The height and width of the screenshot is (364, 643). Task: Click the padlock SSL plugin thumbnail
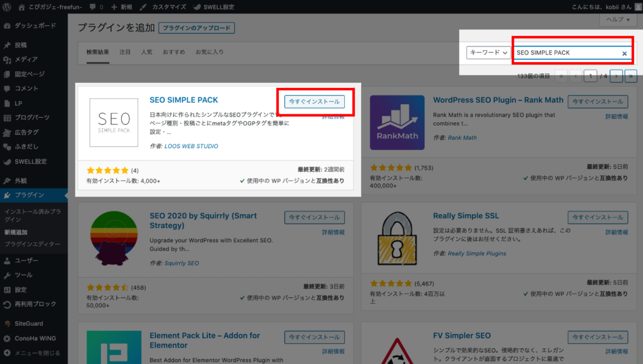[397, 238]
